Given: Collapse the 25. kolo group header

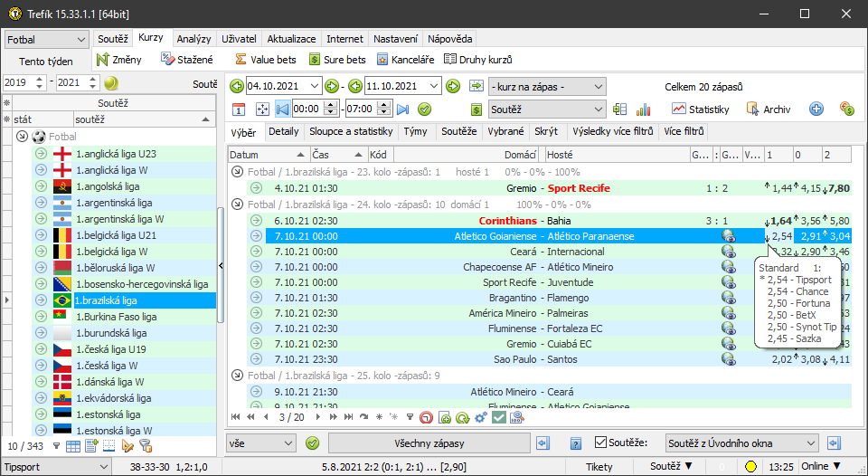Looking at the screenshot, I should [237, 376].
